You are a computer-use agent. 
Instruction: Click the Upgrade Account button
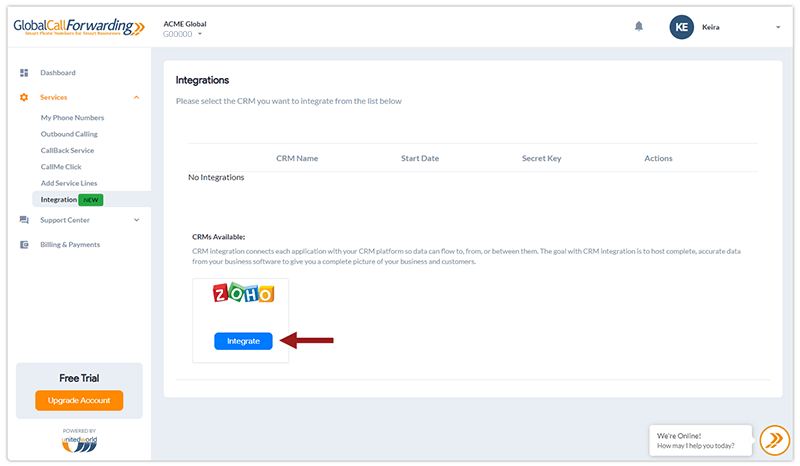point(79,400)
